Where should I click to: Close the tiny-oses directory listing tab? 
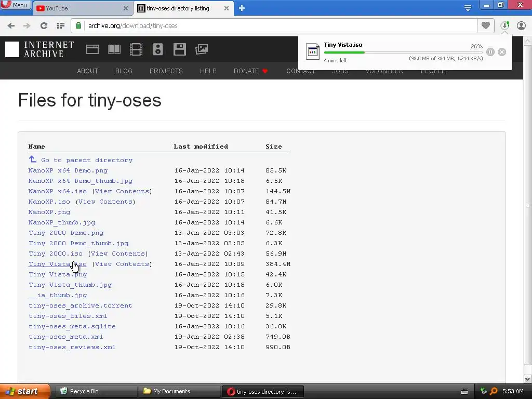point(227,8)
